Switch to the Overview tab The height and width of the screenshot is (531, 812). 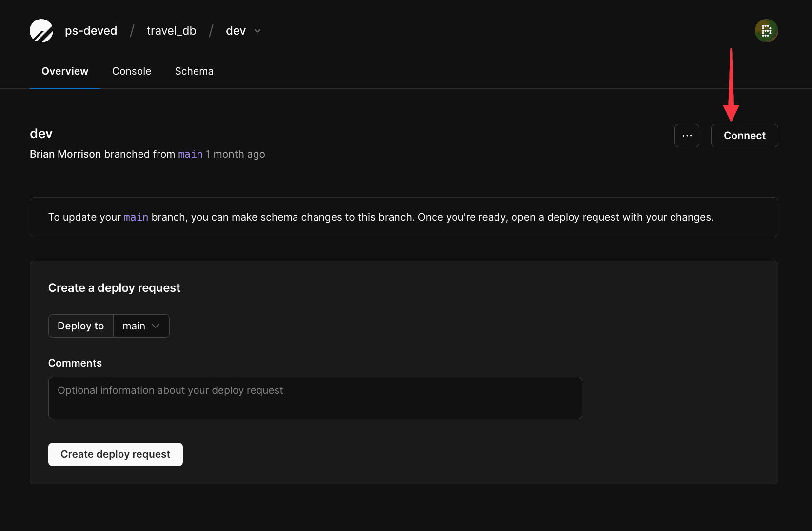click(65, 71)
